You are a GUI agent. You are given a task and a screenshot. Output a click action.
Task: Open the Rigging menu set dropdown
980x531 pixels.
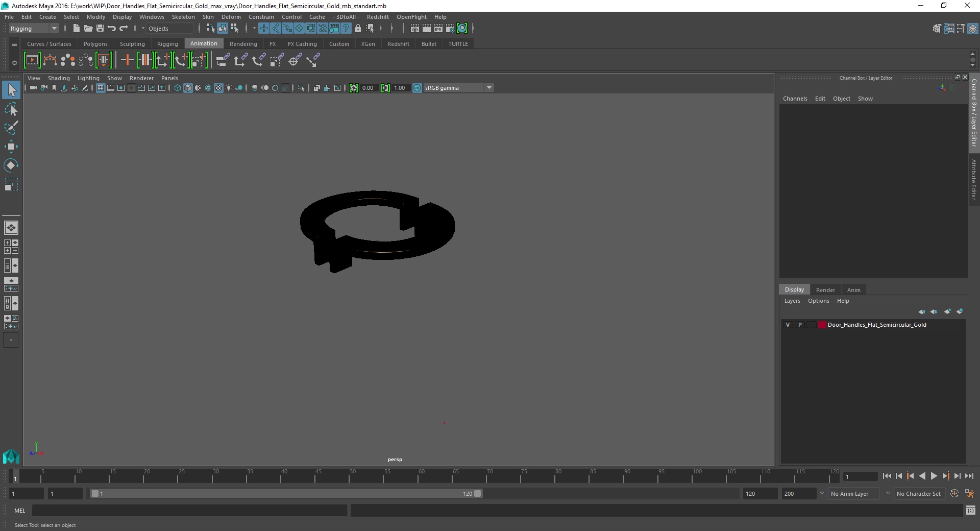34,29
